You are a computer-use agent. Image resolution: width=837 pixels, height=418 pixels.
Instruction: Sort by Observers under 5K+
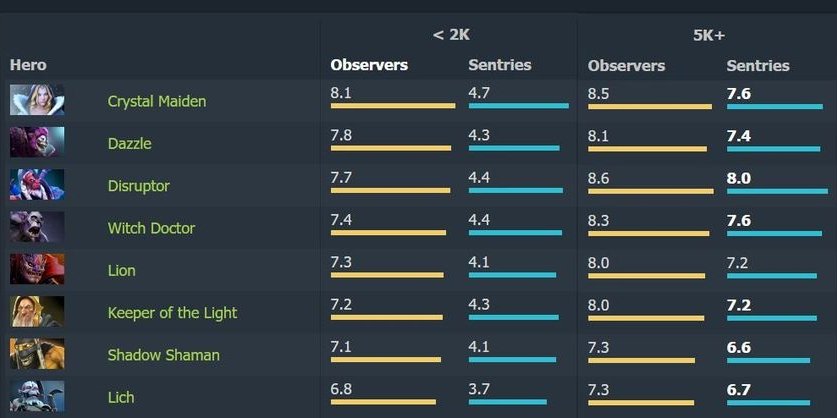(x=626, y=65)
